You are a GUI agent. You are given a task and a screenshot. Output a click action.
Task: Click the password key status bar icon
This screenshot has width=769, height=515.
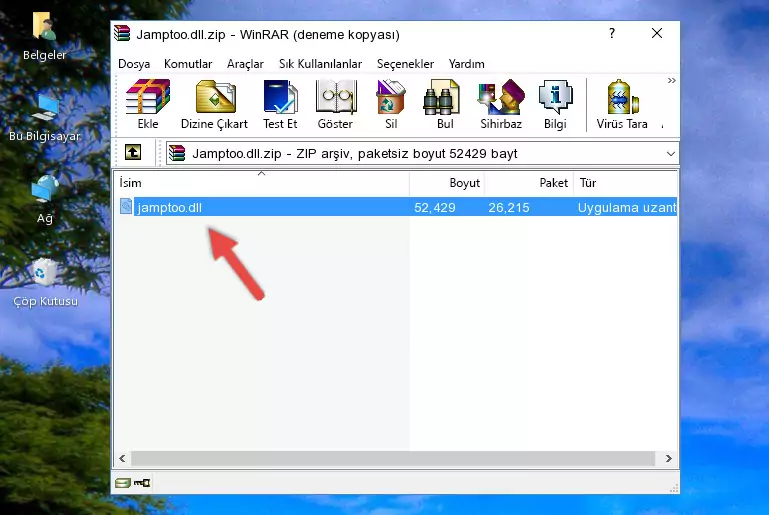click(142, 483)
